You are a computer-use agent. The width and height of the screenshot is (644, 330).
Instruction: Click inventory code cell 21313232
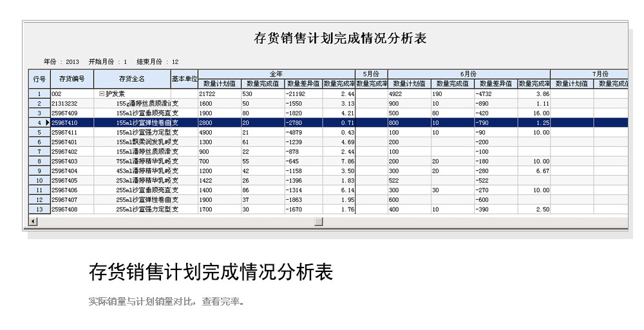point(72,103)
